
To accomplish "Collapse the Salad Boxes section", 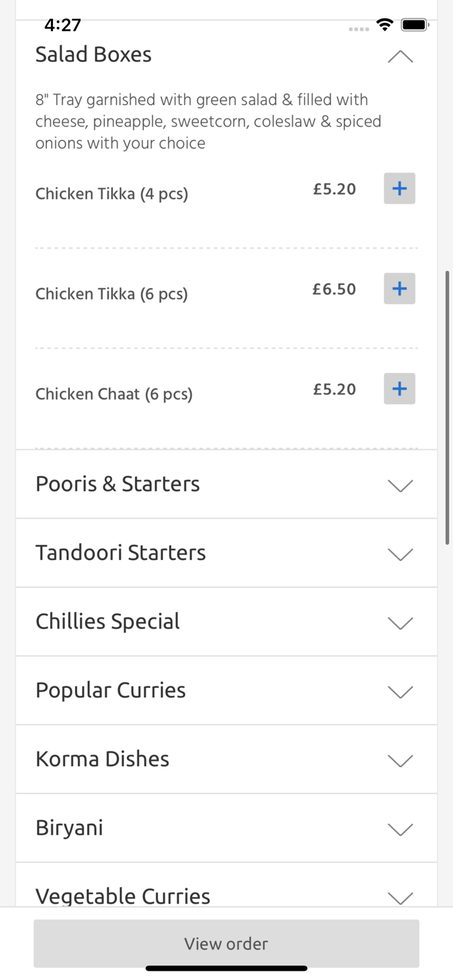I will [401, 56].
